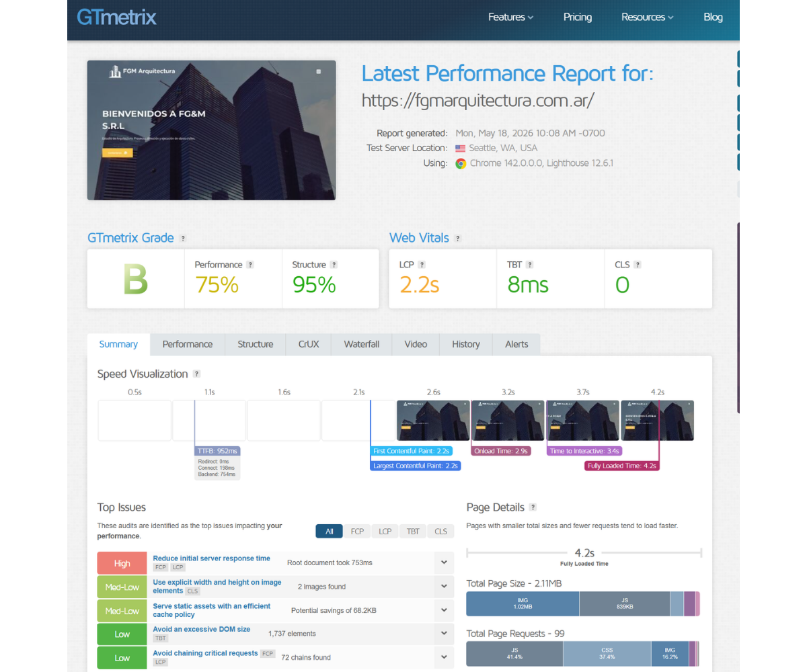Click the B grade letter
The height and width of the screenshot is (672, 807).
pyautogui.click(x=135, y=280)
